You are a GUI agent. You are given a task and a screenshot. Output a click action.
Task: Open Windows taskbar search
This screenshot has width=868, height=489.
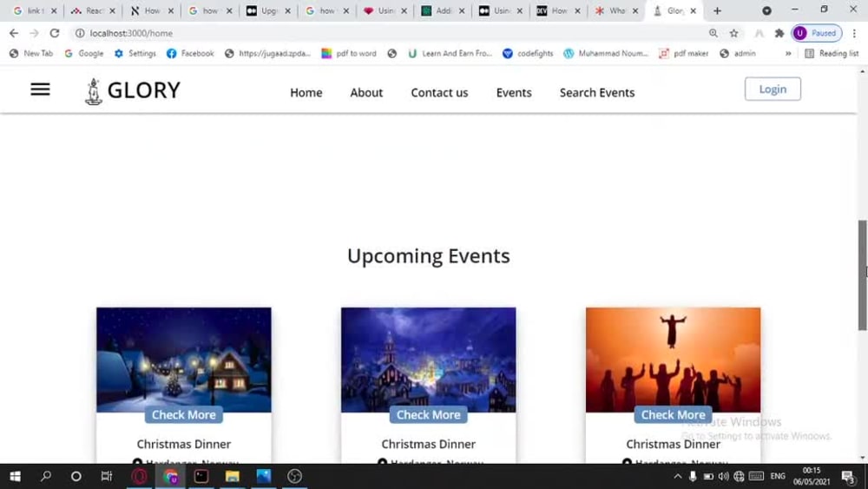click(x=46, y=476)
